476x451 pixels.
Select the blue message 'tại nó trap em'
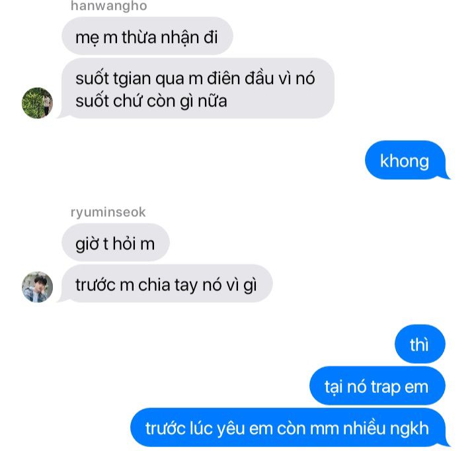pos(377,386)
